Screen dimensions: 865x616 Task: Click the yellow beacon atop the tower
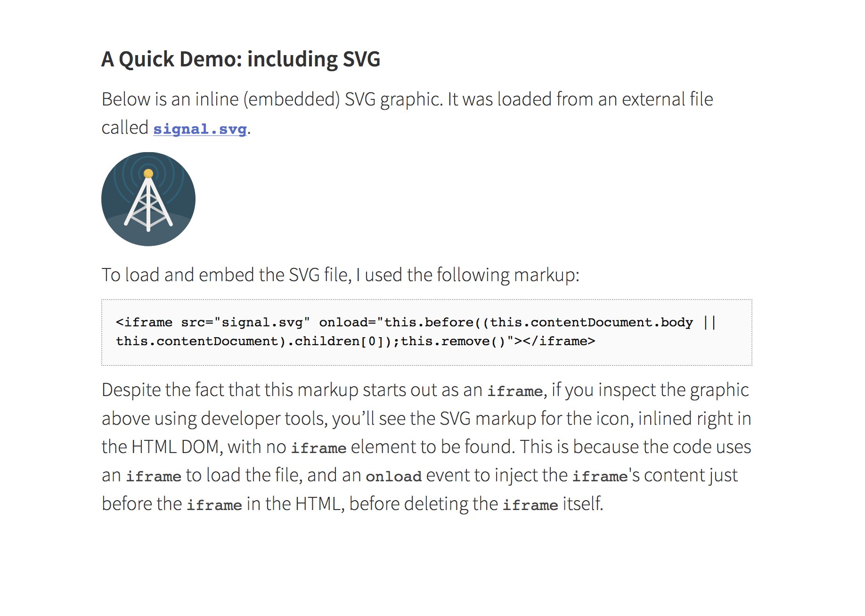(x=148, y=174)
